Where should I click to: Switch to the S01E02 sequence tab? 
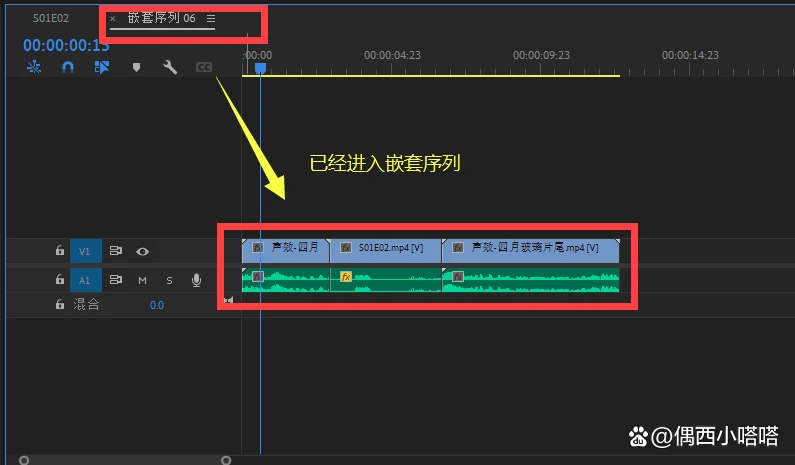pos(51,18)
